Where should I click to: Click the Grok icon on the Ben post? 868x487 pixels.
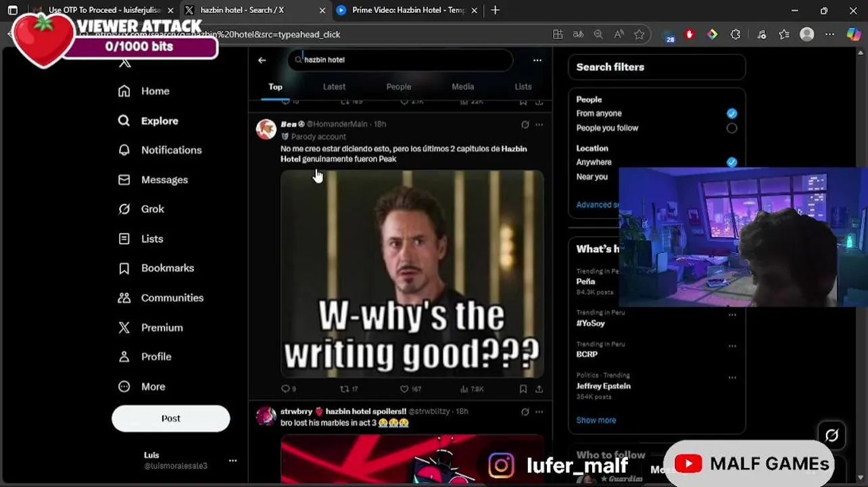tap(525, 124)
